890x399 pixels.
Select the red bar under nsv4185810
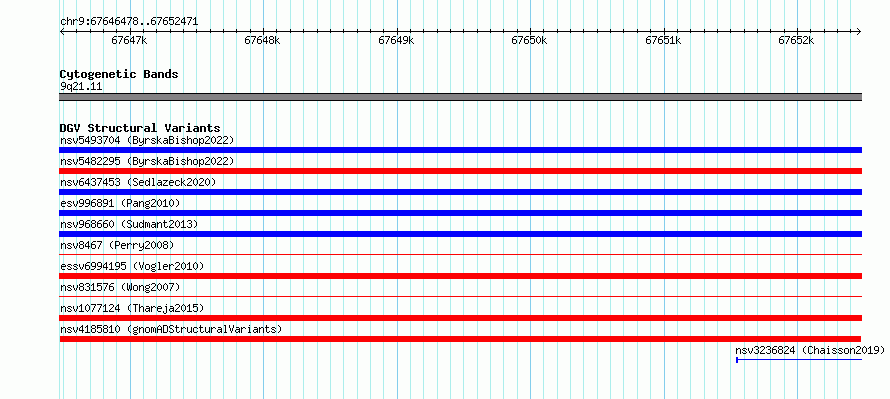(x=460, y=339)
